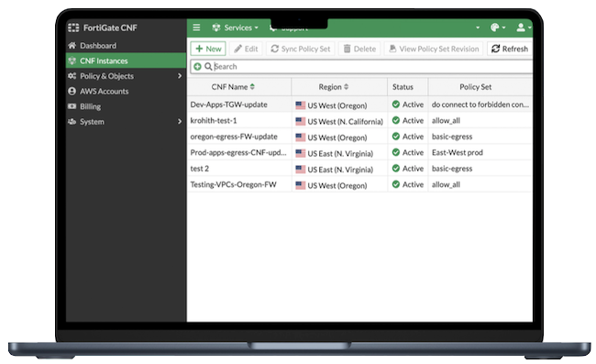The image size is (596, 364).
Task: Click the AWS Accounts user icon
Action: [72, 91]
